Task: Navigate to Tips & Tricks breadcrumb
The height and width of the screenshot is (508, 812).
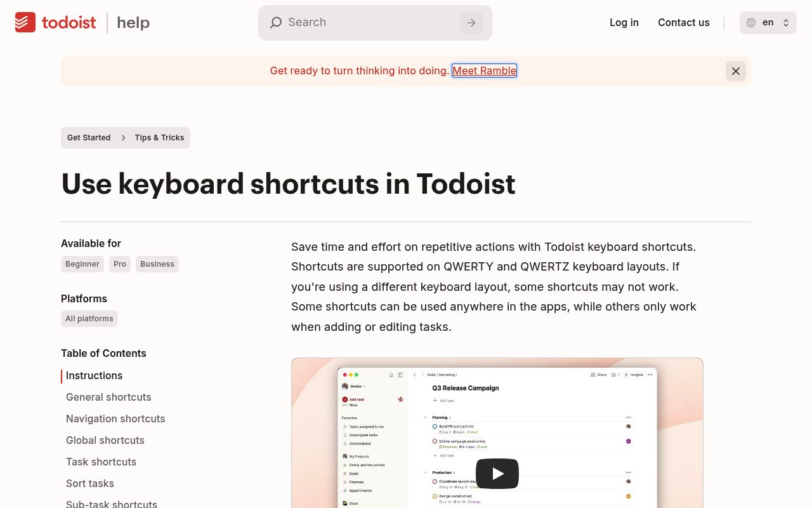Action: tap(159, 138)
